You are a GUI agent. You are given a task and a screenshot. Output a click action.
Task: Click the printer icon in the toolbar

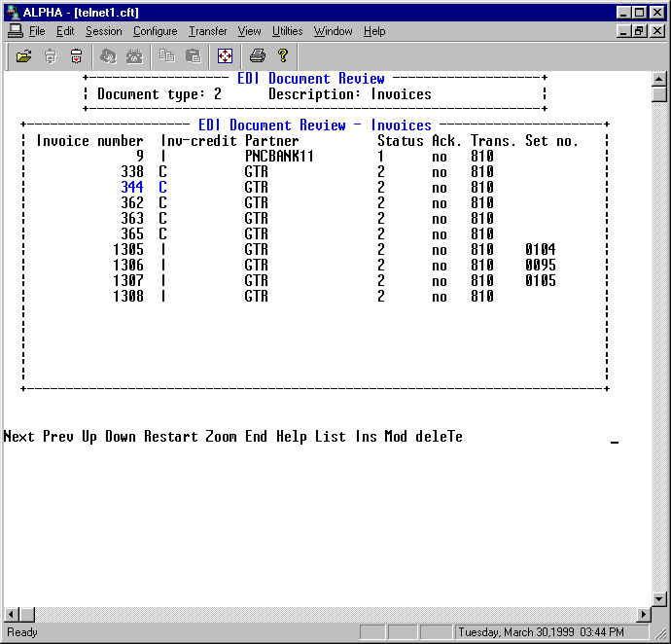coord(257,56)
